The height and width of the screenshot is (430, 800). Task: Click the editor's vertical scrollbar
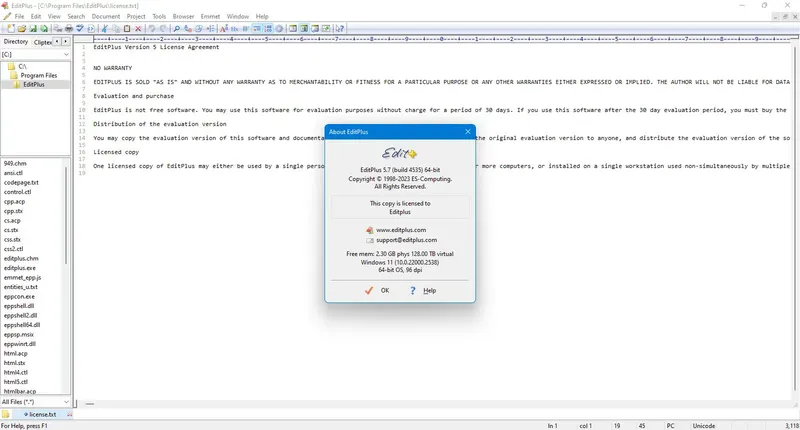795,219
